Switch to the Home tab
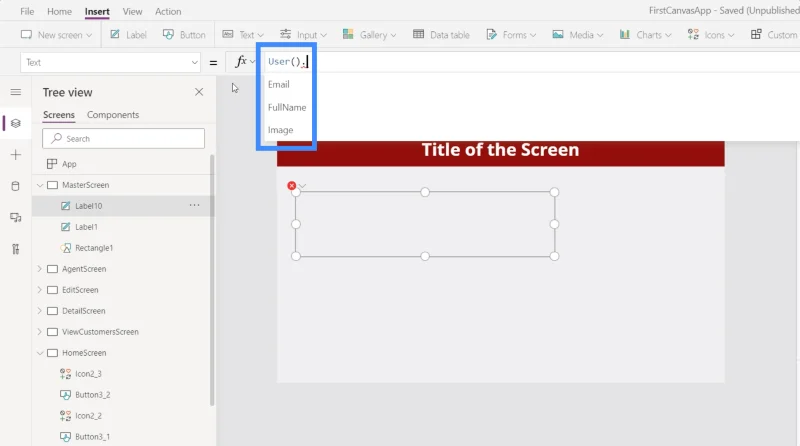800x446 pixels. pos(59,11)
